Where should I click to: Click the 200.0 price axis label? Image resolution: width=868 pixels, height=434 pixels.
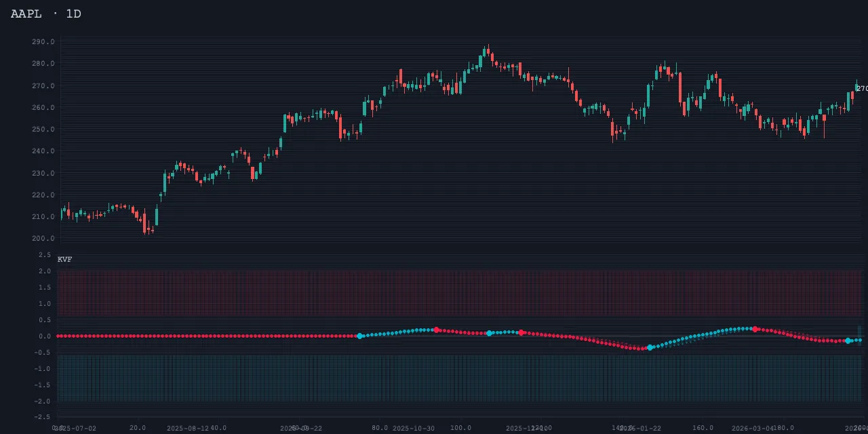pyautogui.click(x=43, y=239)
